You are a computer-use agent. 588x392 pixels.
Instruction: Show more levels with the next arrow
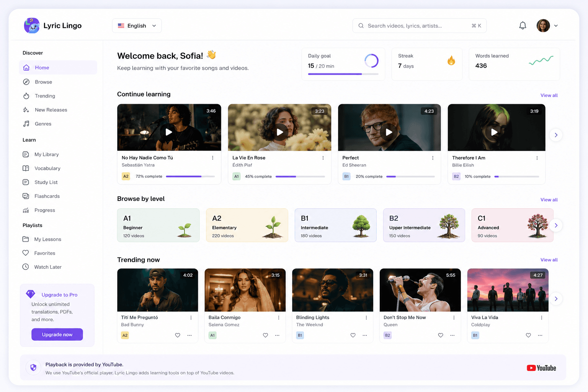[556, 225]
